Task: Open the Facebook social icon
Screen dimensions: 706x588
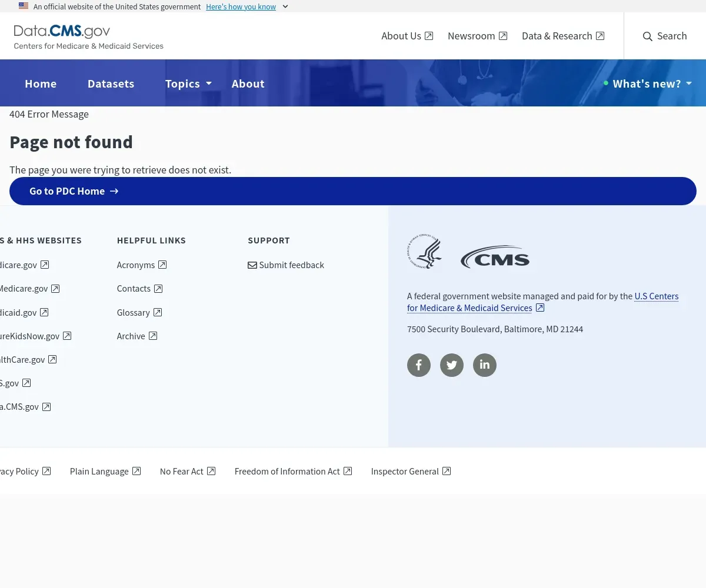Action: [x=419, y=365]
